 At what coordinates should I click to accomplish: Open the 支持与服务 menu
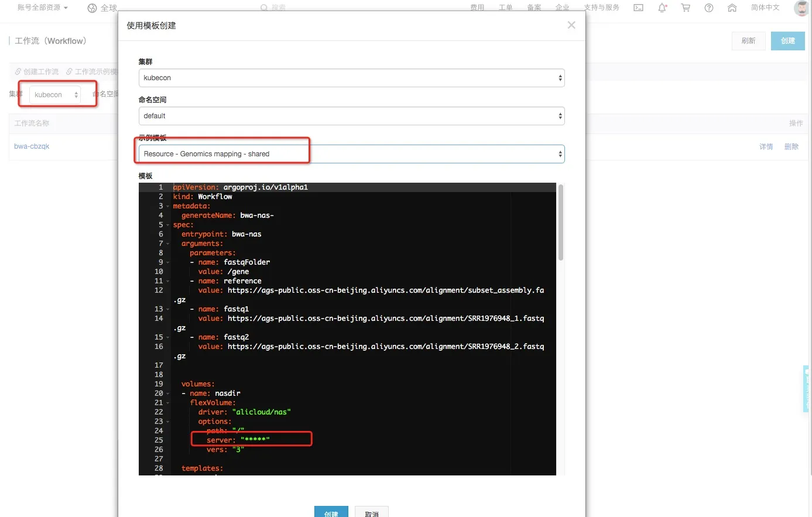601,8
